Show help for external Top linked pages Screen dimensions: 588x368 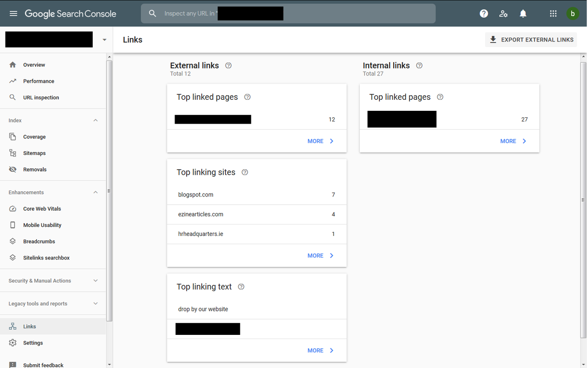(248, 97)
